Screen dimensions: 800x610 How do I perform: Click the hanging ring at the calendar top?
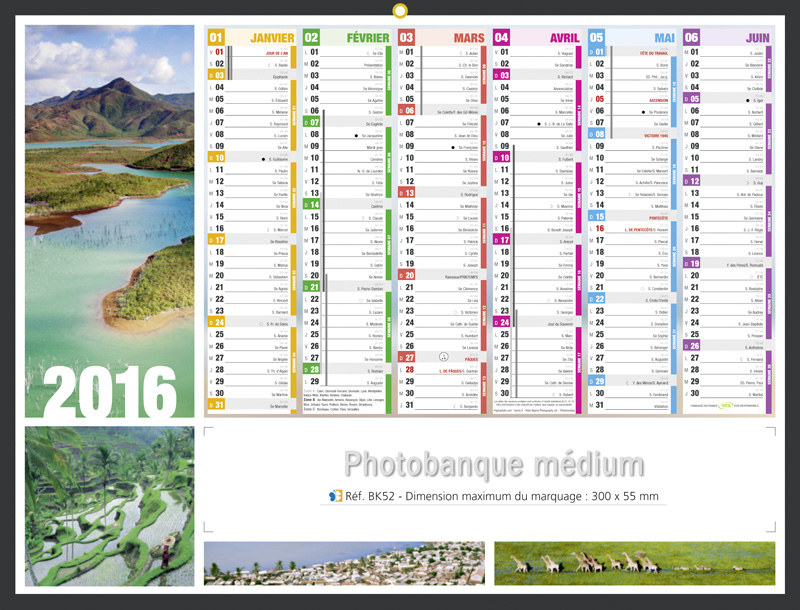400,12
